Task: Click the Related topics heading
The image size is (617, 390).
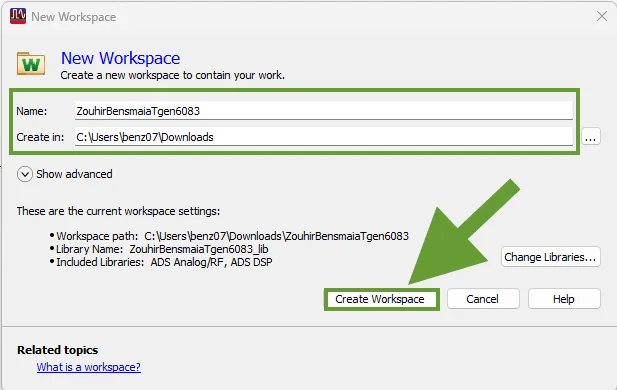Action: pyautogui.click(x=57, y=350)
